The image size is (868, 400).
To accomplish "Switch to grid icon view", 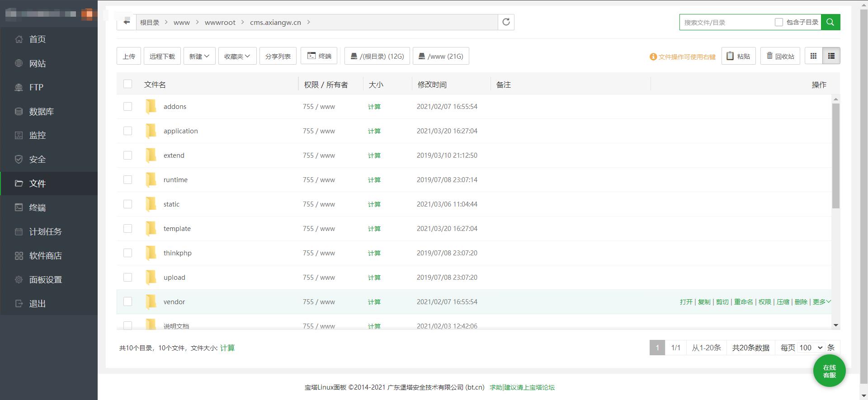I will 813,56.
